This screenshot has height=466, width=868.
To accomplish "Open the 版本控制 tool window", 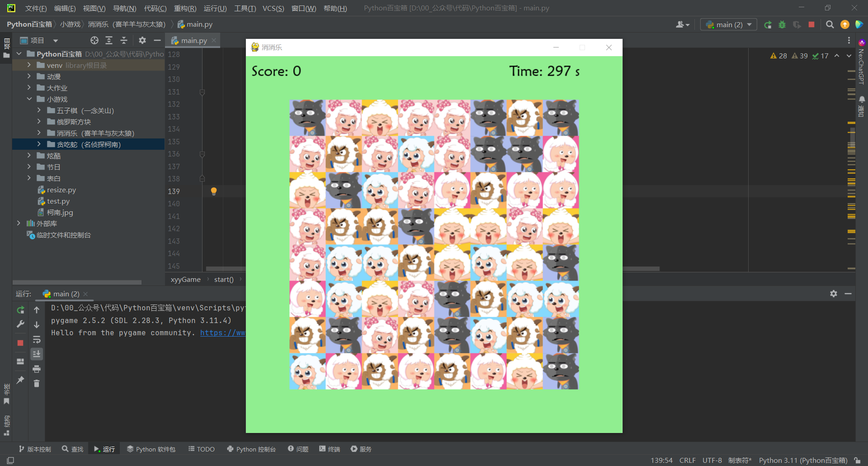I will 35,449.
